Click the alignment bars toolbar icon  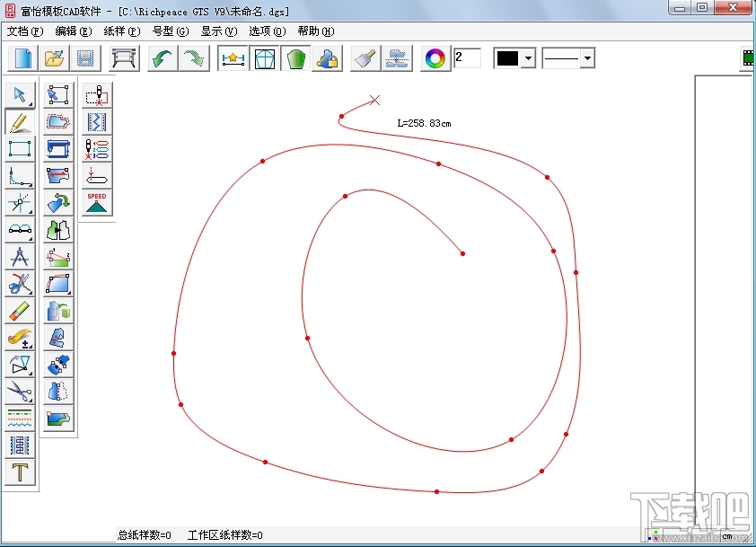[397, 59]
